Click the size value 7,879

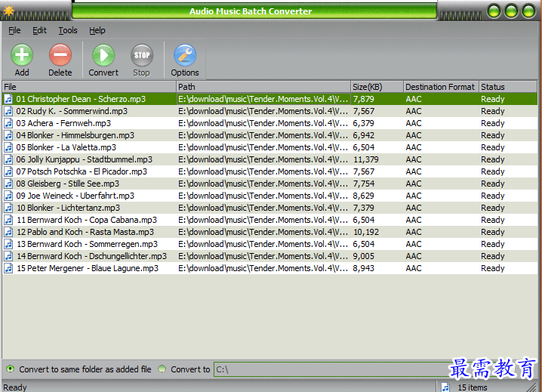tap(363, 99)
